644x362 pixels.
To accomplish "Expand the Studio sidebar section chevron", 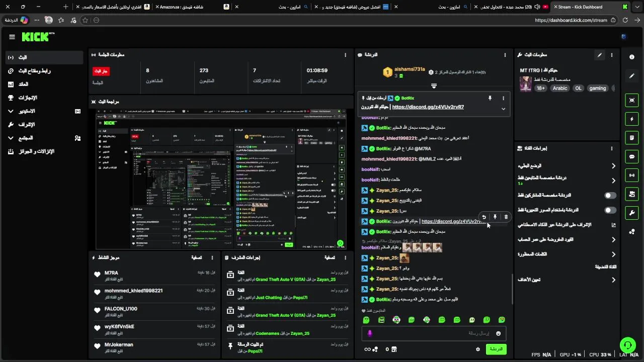I will coord(11,111).
